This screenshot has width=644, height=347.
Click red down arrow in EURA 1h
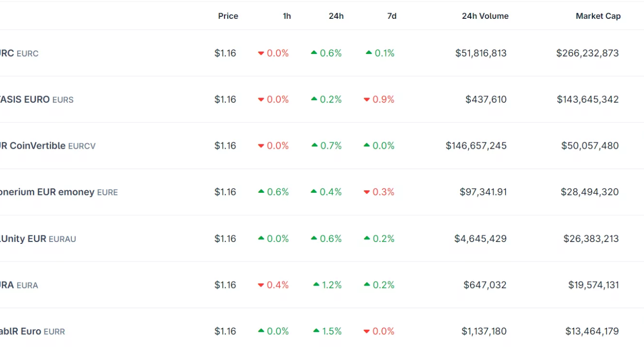[261, 286]
